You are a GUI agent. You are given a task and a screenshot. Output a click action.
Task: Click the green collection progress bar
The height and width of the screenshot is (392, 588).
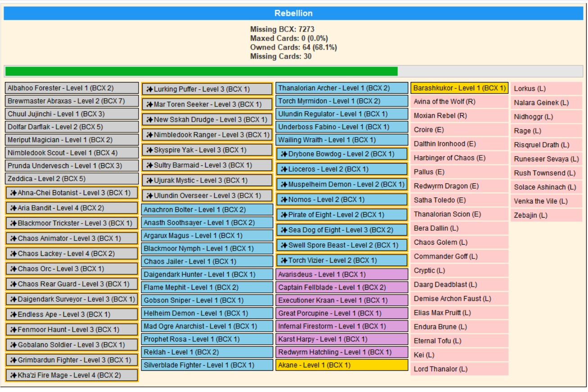(x=201, y=71)
